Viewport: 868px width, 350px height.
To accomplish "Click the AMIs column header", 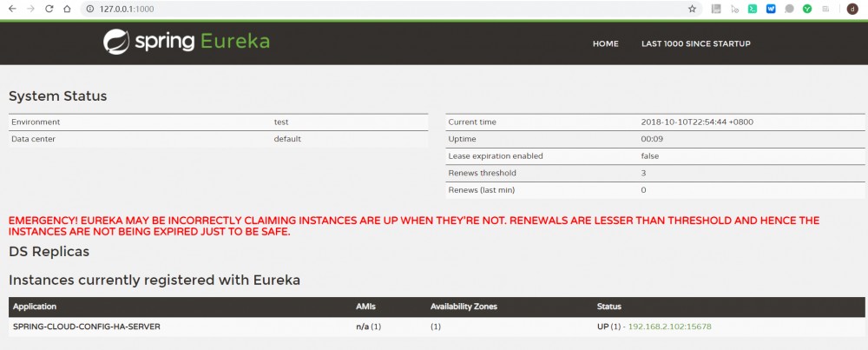I will (366, 307).
